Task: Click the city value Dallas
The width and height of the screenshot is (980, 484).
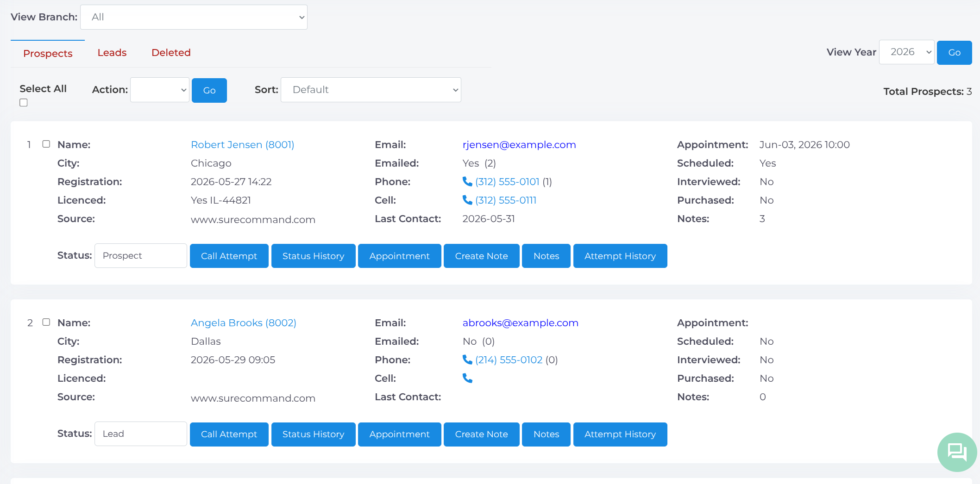Action: [206, 341]
